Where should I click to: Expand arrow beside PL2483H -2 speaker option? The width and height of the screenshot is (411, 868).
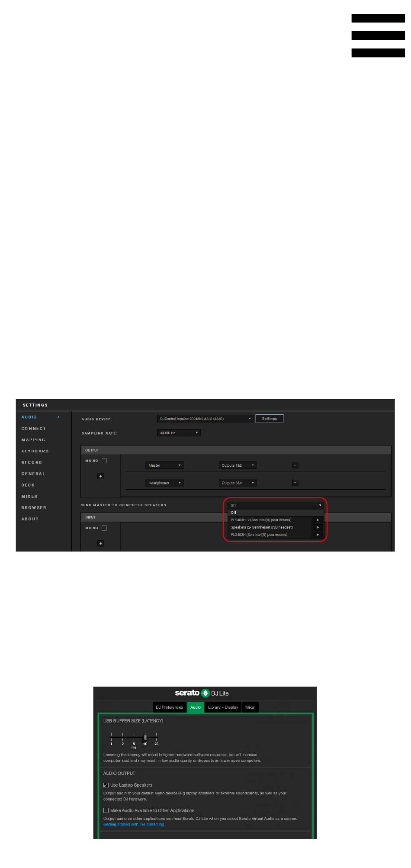point(318,520)
